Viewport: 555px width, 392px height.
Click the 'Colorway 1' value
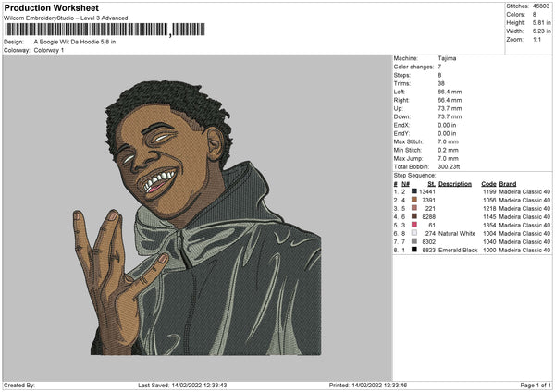click(49, 50)
